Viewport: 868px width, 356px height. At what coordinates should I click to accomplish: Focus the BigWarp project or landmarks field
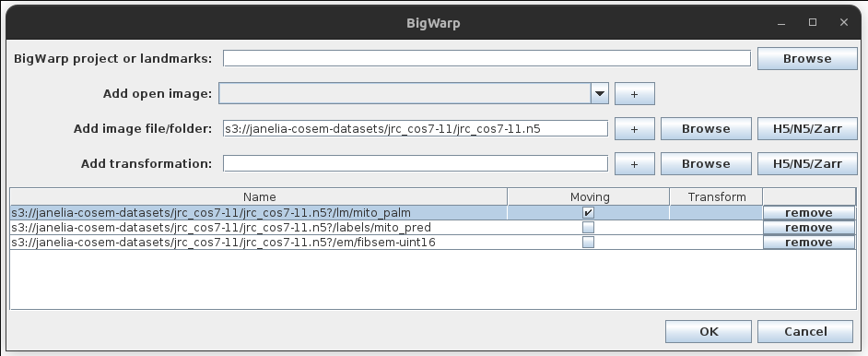tap(487, 59)
